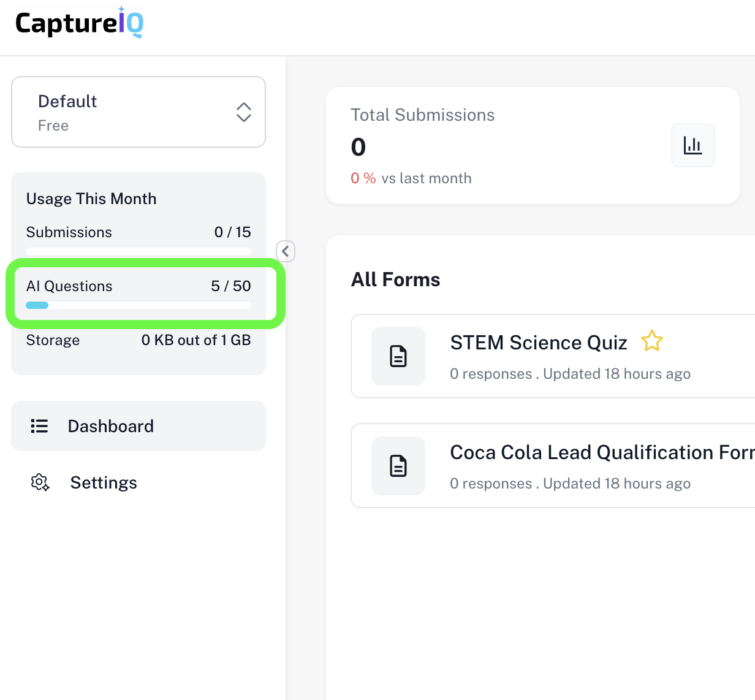Open the STEM Science Quiz form title

click(x=539, y=343)
